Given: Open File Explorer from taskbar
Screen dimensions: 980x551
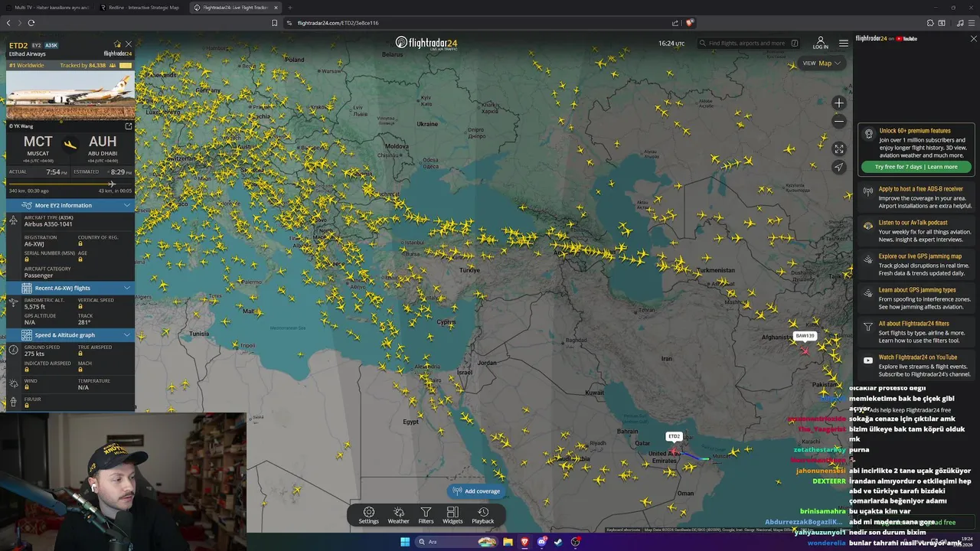Looking at the screenshot, I should (508, 542).
